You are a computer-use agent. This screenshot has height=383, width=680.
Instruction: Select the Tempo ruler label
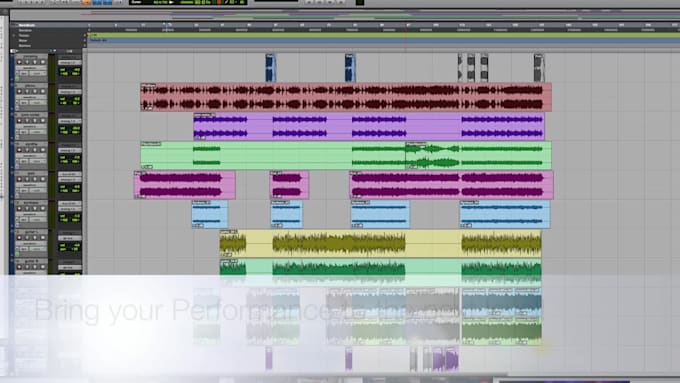[x=24, y=36]
